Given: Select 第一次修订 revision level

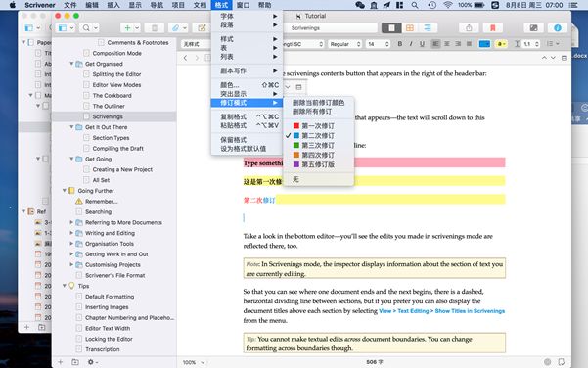Looking at the screenshot, I should click(318, 126).
